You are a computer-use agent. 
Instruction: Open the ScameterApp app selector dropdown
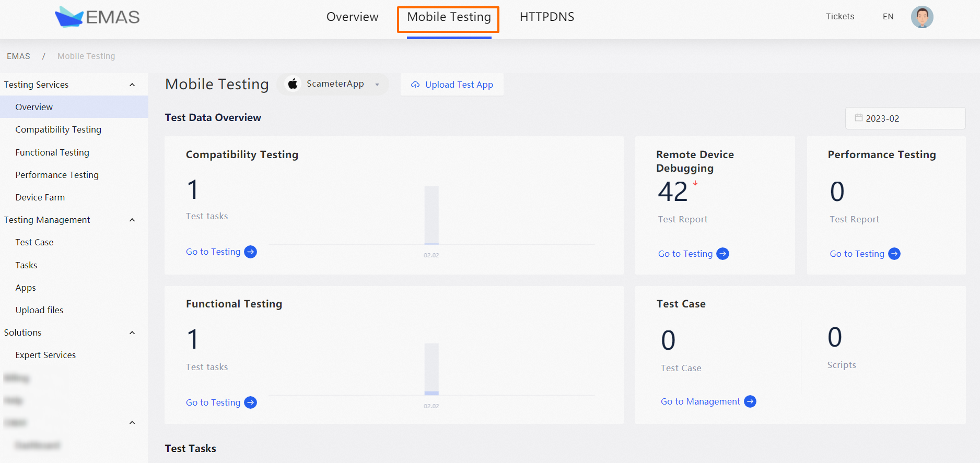pyautogui.click(x=377, y=85)
